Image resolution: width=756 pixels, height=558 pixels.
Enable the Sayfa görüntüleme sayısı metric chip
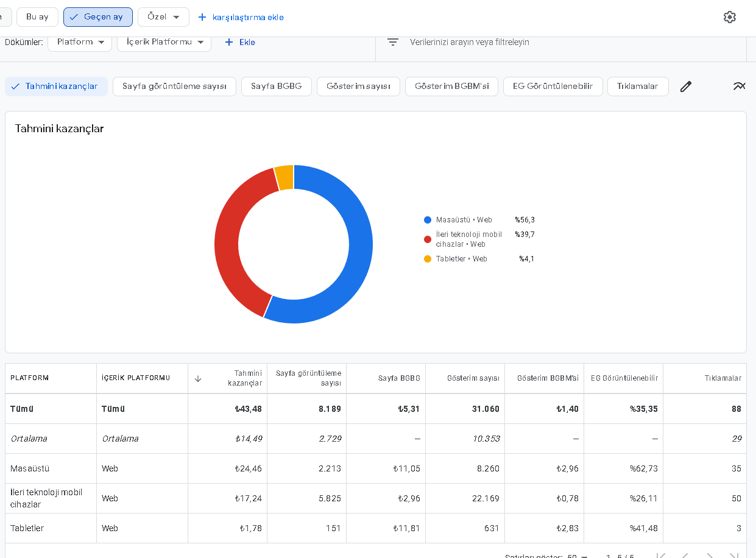[175, 87]
